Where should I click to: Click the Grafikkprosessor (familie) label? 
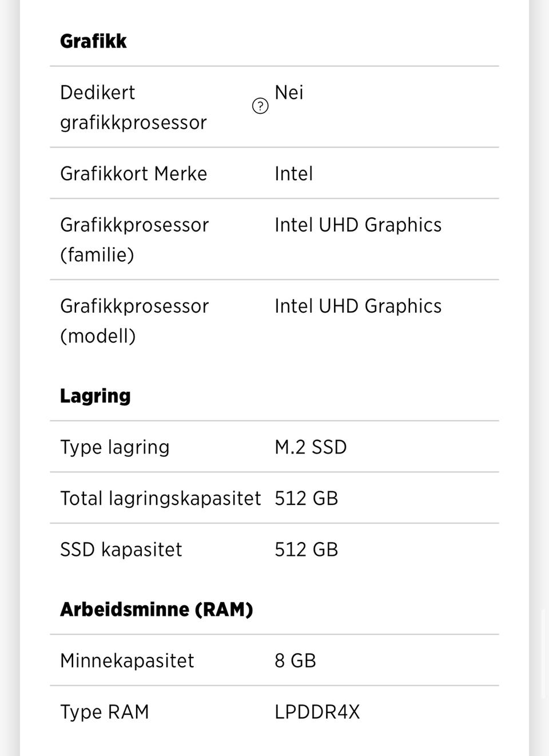(x=134, y=240)
